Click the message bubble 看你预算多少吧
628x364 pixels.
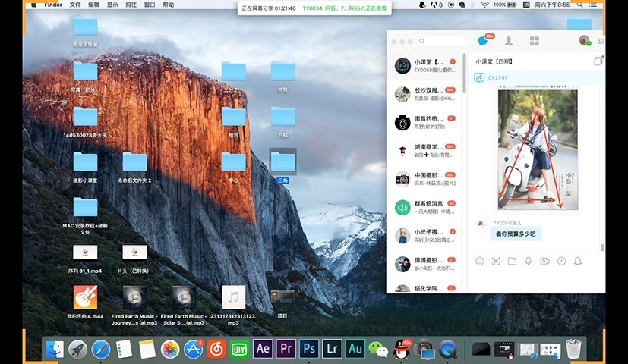click(516, 234)
